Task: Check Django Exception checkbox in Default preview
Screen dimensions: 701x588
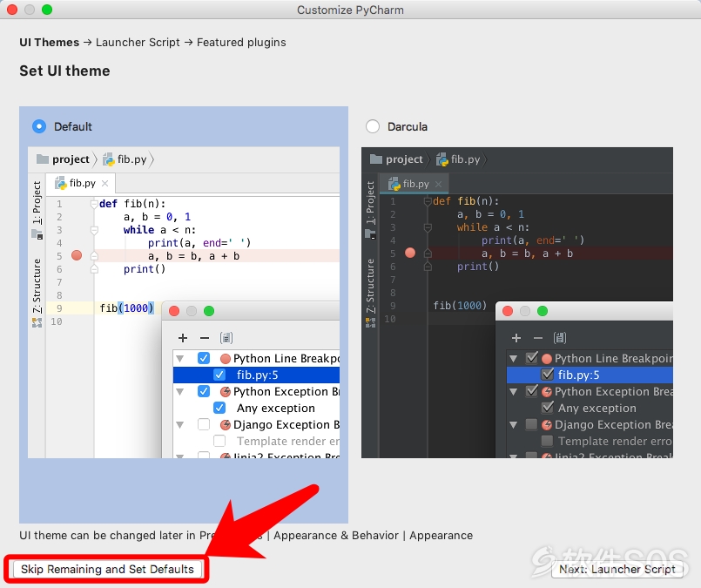Action: [204, 424]
